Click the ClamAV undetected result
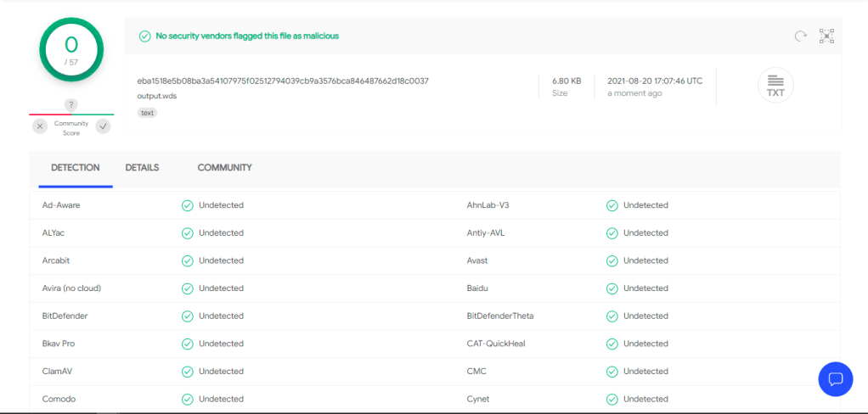The height and width of the screenshot is (414, 868). [x=221, y=372]
